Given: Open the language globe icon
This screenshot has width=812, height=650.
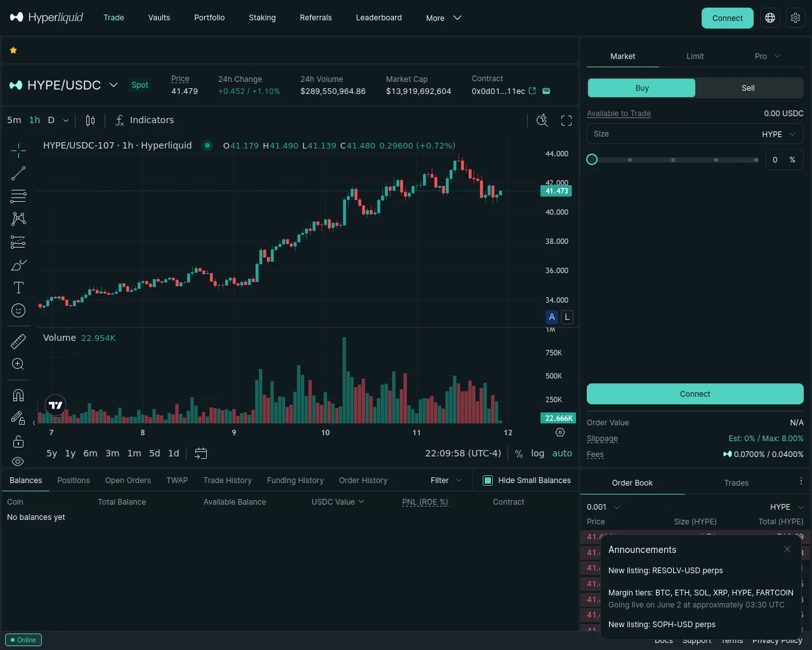Looking at the screenshot, I should (770, 18).
